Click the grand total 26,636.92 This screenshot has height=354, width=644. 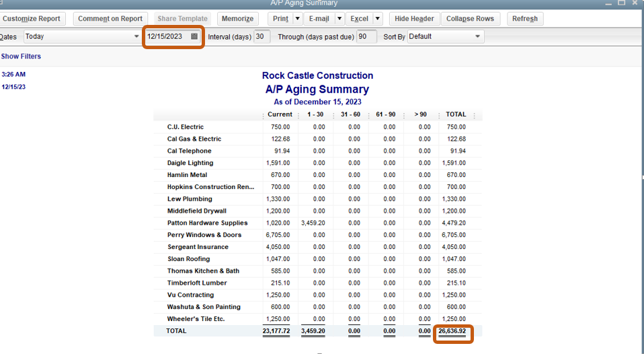tap(452, 331)
